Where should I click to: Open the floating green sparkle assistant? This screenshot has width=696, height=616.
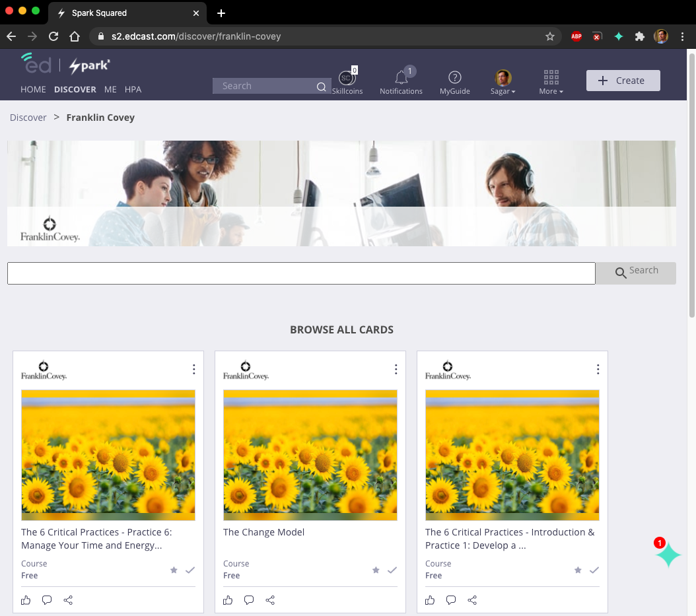pos(668,555)
